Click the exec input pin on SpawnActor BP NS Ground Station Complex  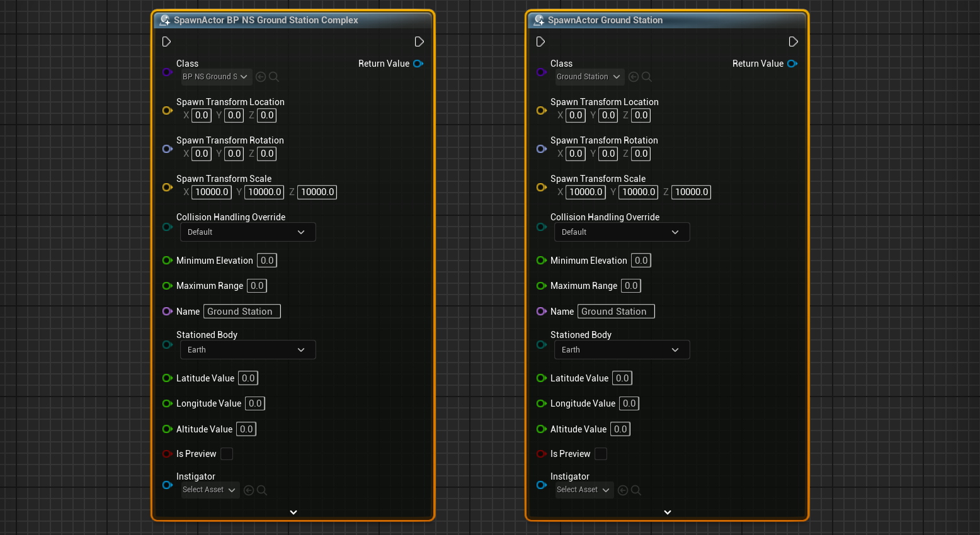coord(166,42)
